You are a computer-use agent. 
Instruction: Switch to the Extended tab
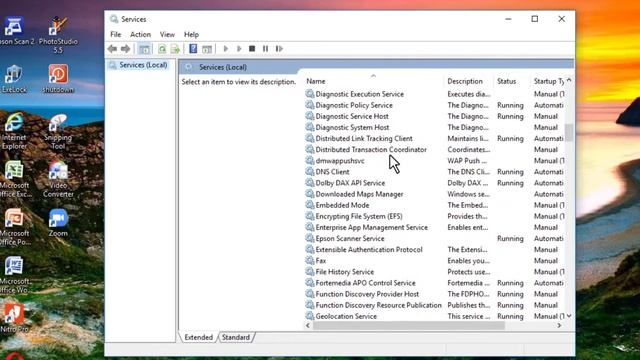198,337
